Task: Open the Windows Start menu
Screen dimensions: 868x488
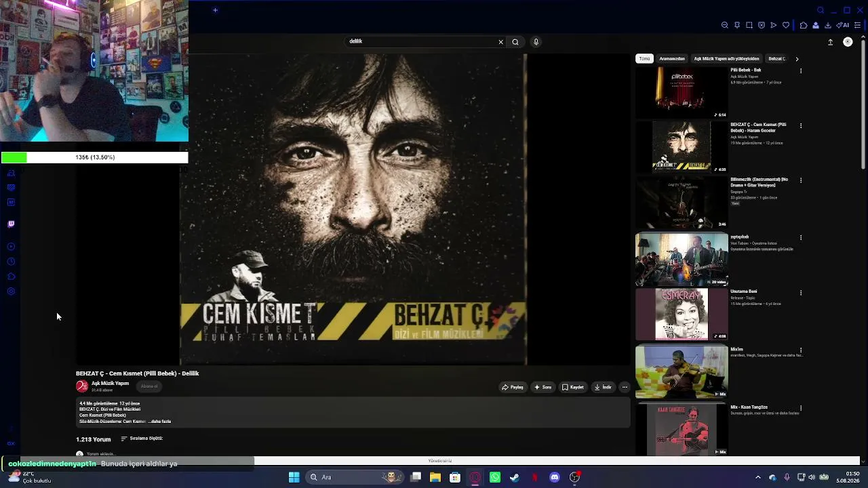Action: pyautogui.click(x=294, y=477)
